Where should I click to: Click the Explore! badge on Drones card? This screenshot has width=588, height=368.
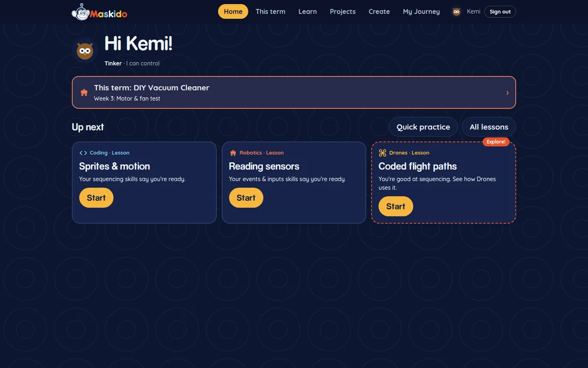coord(496,142)
